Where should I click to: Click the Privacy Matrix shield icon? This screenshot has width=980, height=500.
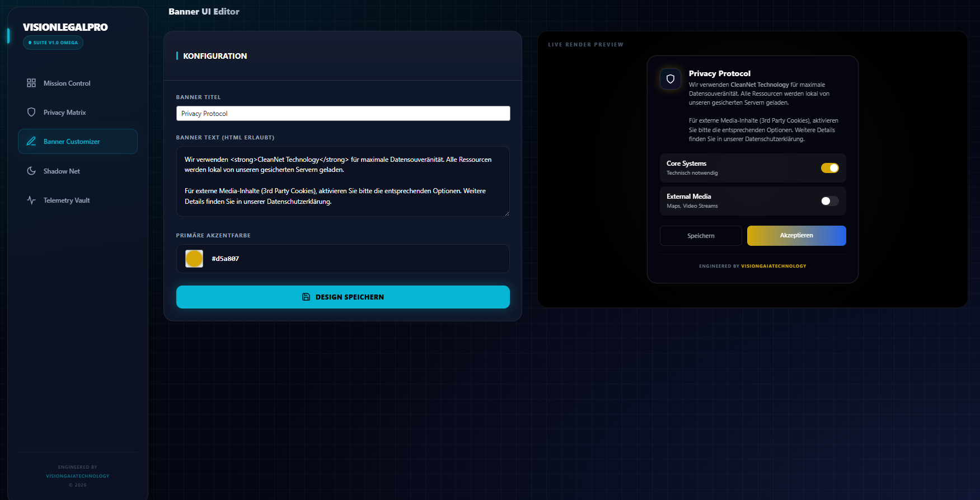pos(31,112)
